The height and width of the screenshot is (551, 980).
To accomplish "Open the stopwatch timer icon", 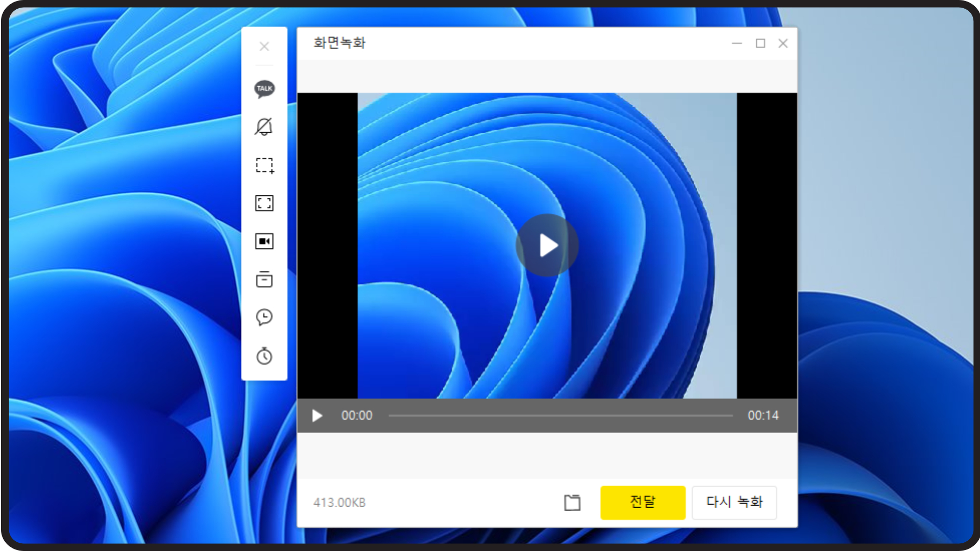I will 264,356.
